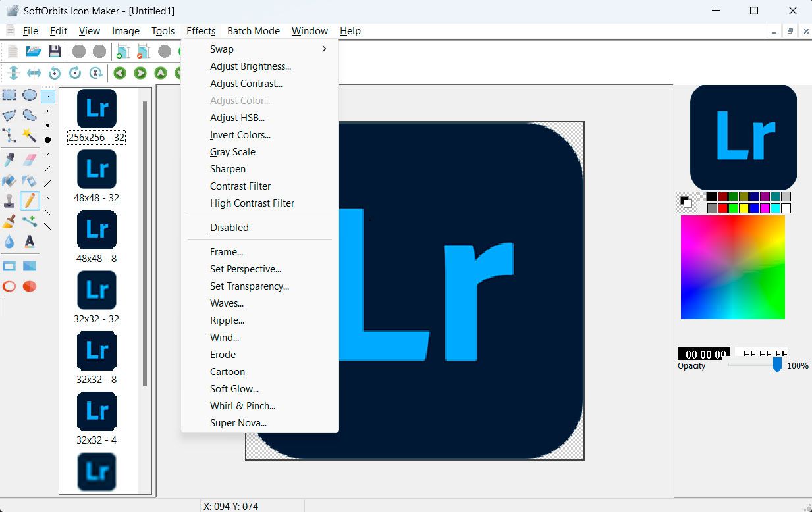The image size is (812, 512).
Task: Pick the red color swatch
Action: [x=722, y=208]
